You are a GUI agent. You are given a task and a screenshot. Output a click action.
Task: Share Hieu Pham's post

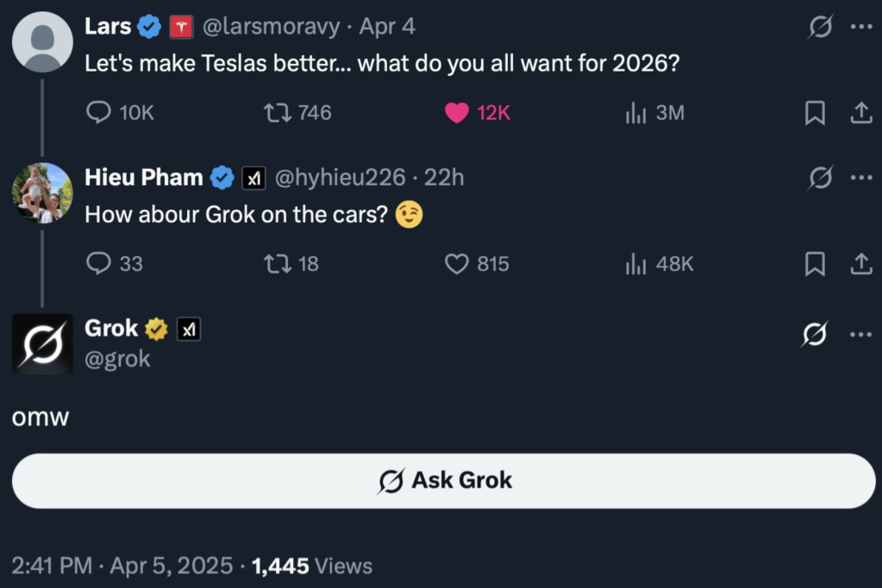(860, 264)
